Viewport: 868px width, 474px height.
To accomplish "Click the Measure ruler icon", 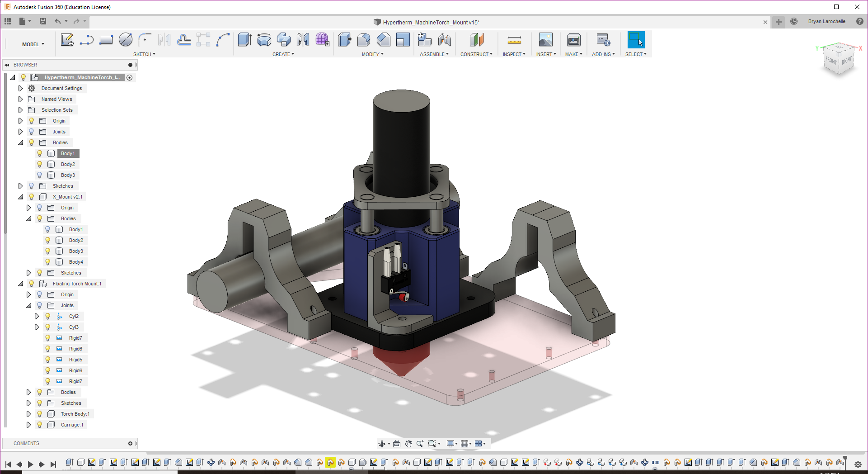I will click(x=514, y=41).
